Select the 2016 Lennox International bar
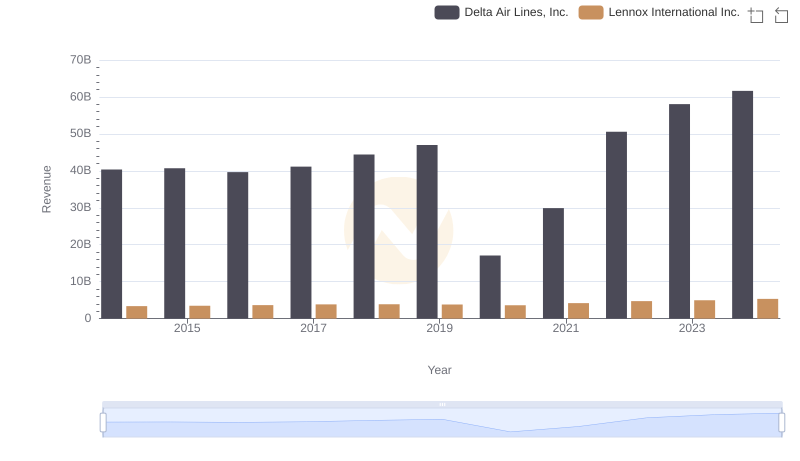Screen dimensions: 800x461 click(263, 312)
